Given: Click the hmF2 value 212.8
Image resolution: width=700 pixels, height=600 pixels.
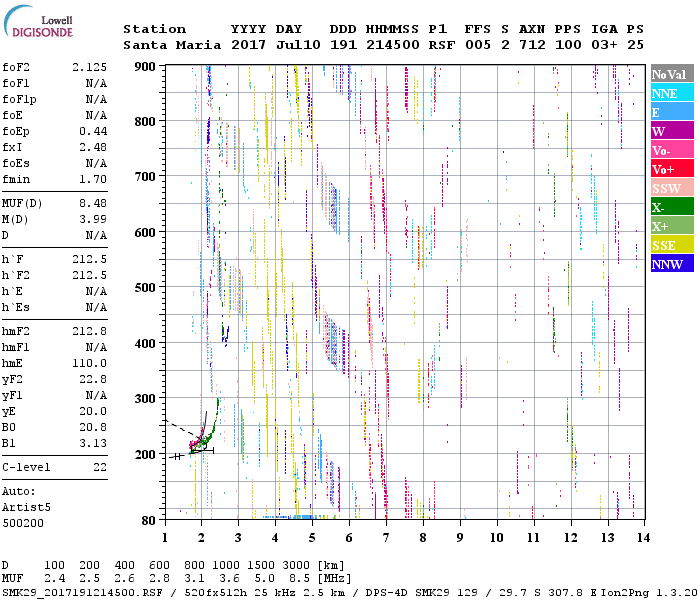Looking at the screenshot, I should [89, 331].
